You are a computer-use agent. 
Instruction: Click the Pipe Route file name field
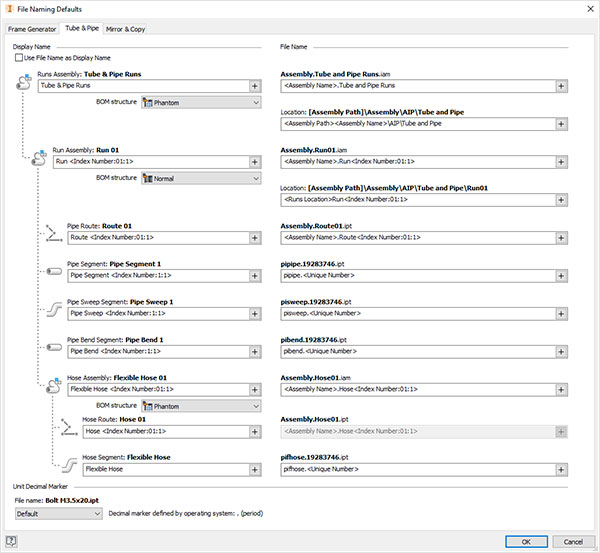(x=415, y=237)
